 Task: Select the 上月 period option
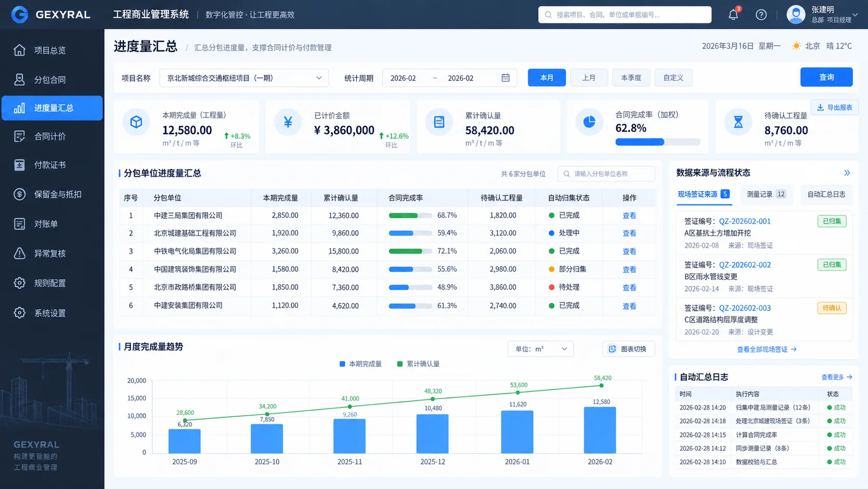pyautogui.click(x=589, y=77)
